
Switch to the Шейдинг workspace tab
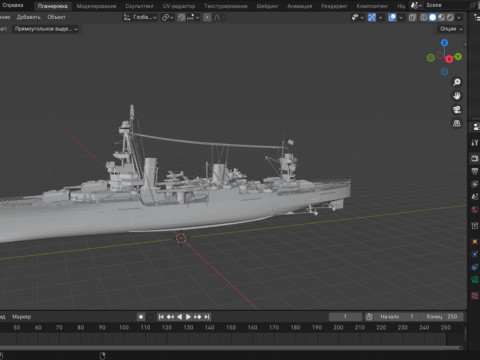coord(267,6)
